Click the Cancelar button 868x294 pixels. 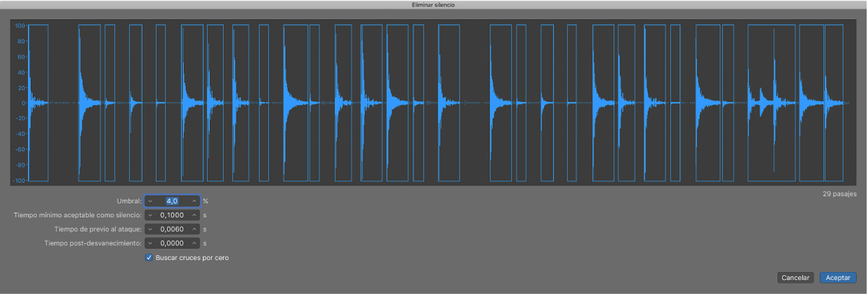(x=795, y=277)
